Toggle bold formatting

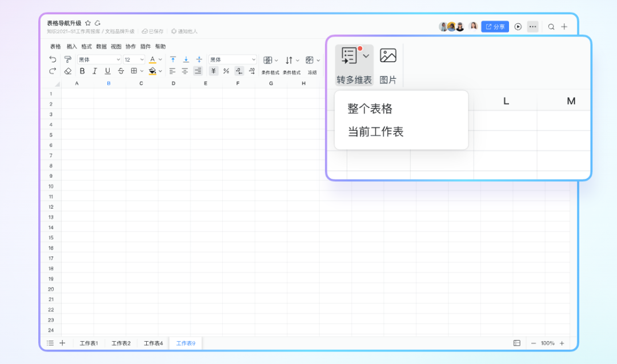82,71
